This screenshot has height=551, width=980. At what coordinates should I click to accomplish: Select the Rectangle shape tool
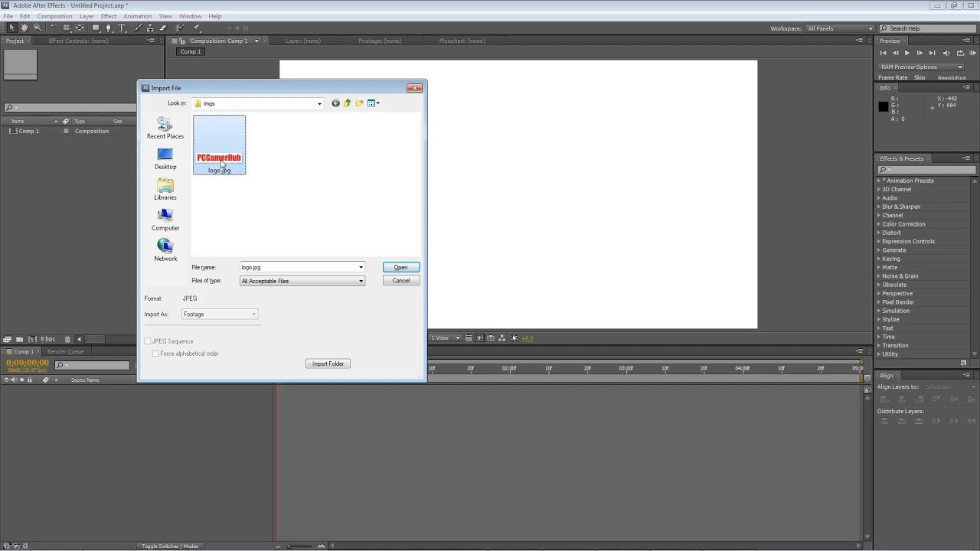point(96,28)
